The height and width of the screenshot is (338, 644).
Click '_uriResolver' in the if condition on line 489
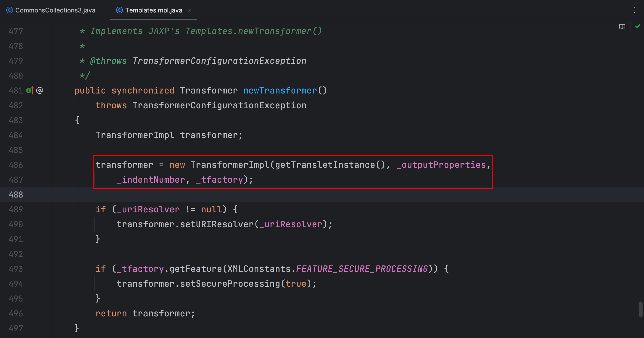[x=148, y=209]
